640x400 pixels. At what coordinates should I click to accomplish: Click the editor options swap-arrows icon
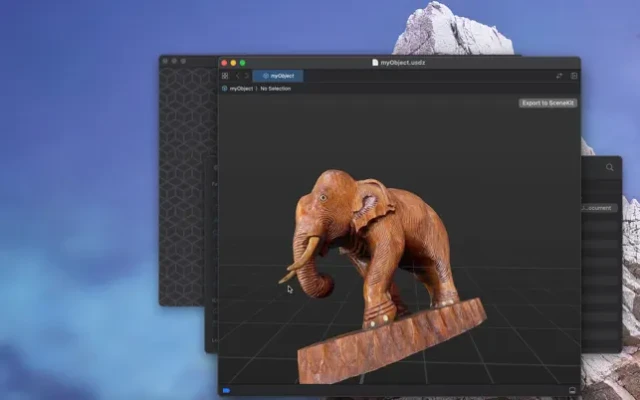tap(559, 76)
